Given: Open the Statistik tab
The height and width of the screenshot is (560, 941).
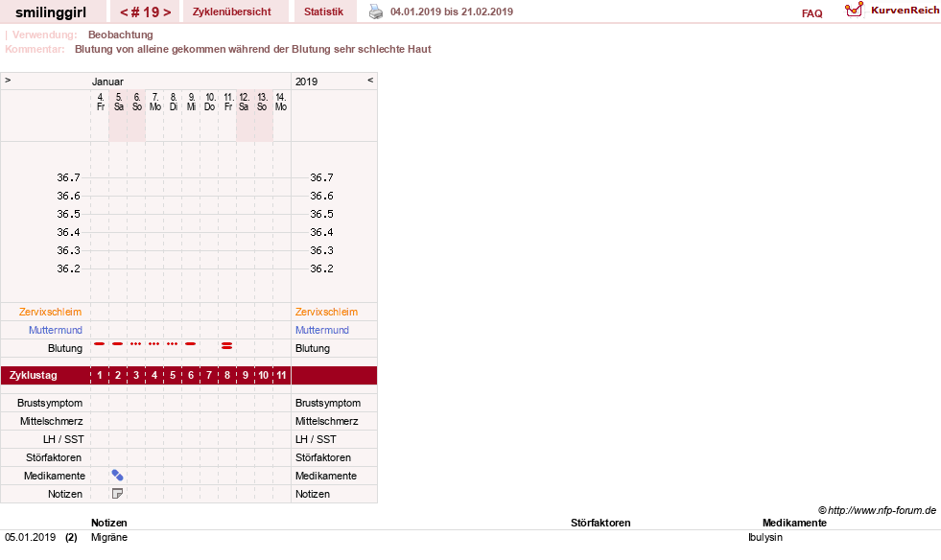Looking at the screenshot, I should (x=323, y=12).
